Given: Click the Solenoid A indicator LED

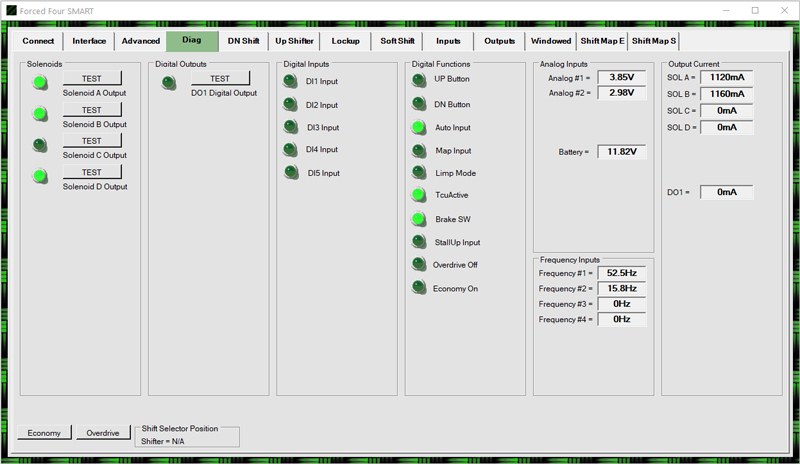Looking at the screenshot, I should (40, 82).
